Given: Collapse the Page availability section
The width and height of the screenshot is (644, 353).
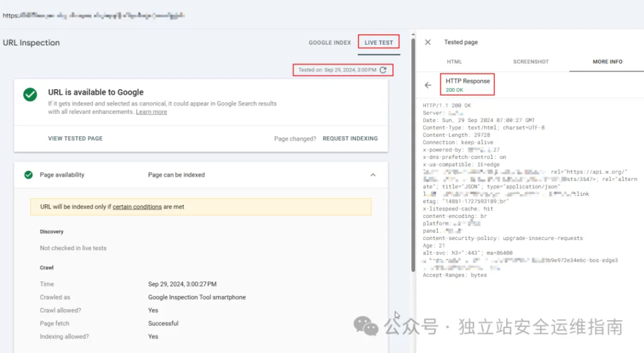Looking at the screenshot, I should coord(373,175).
